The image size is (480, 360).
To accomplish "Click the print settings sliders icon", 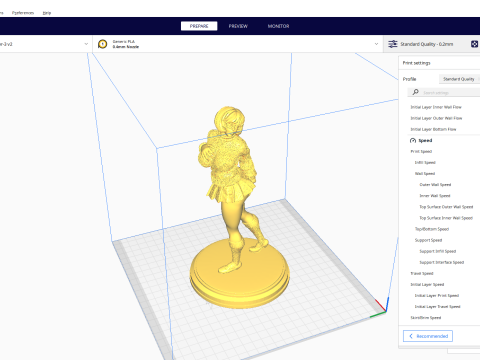I will tap(393, 44).
